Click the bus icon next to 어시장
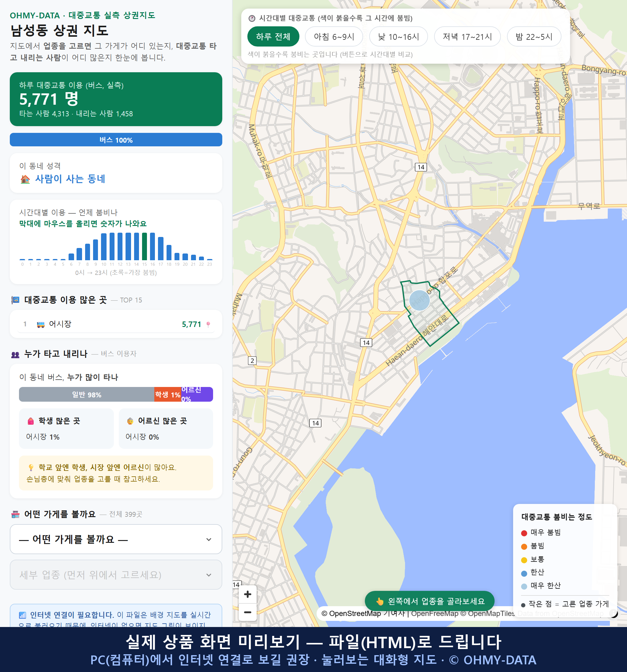The image size is (627, 672). 40,325
